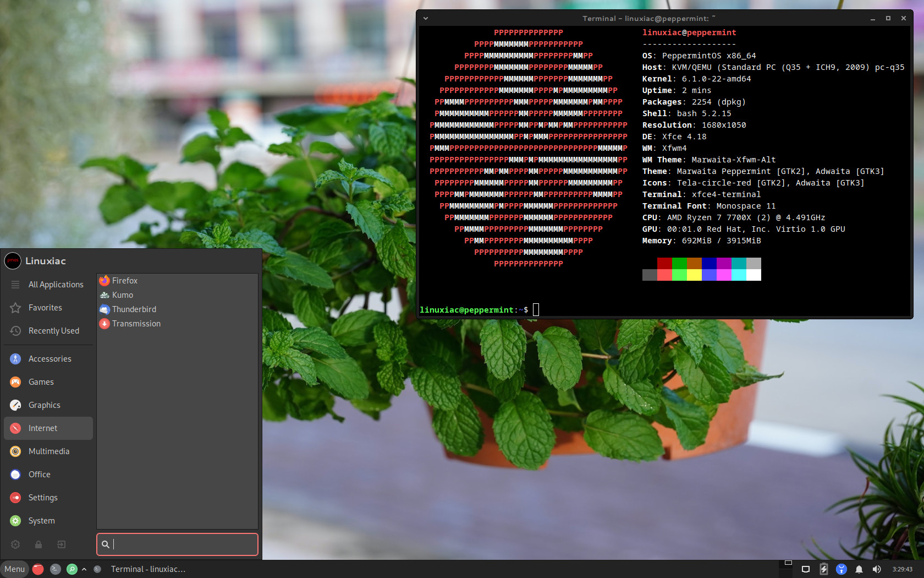This screenshot has width=924, height=578.
Task: Click the 3:29:43 panel clock
Action: (903, 569)
